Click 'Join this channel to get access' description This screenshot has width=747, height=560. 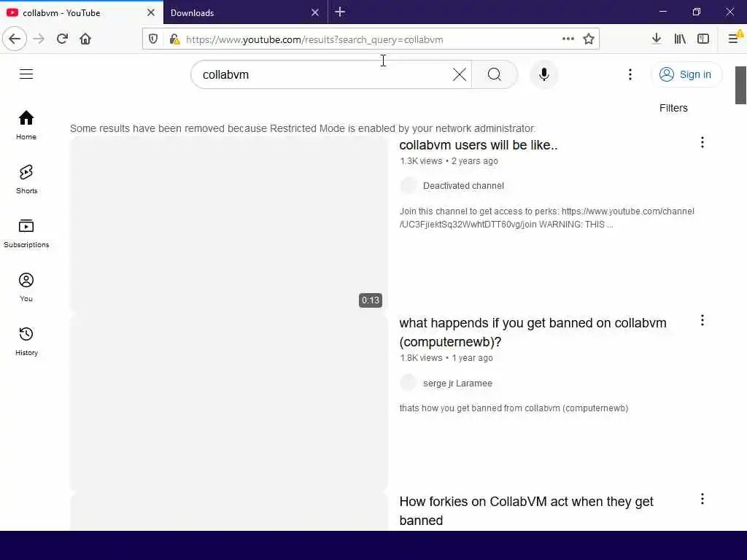coord(546,217)
